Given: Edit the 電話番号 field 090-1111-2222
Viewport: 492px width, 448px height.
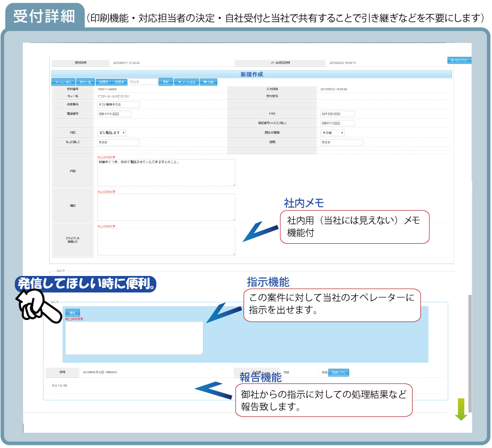Looking at the screenshot, I should pyautogui.click(x=114, y=114).
